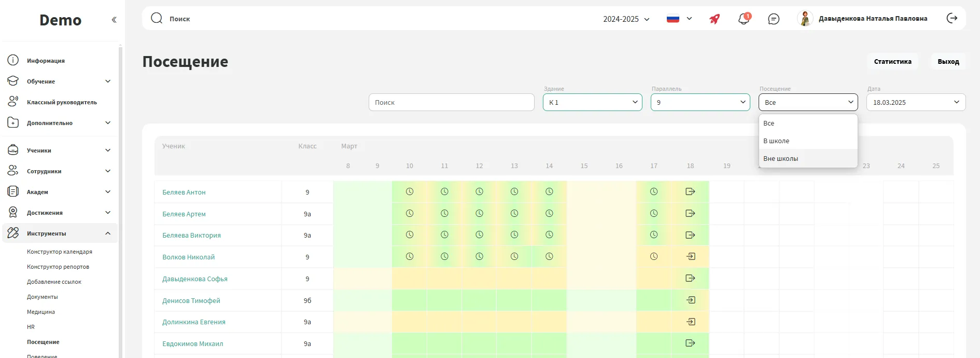Expand the Ученики sidebar section
The height and width of the screenshot is (358, 980).
(x=60, y=150)
